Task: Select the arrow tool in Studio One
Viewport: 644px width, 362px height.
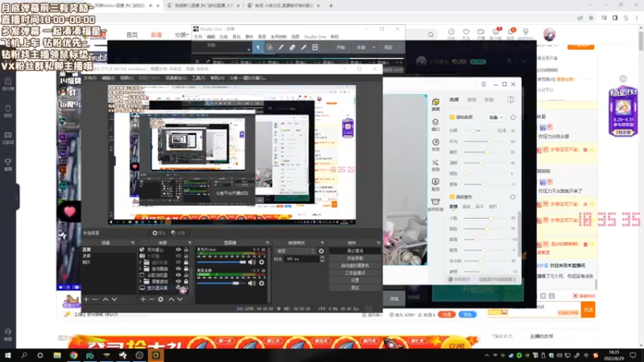Action: point(258,47)
